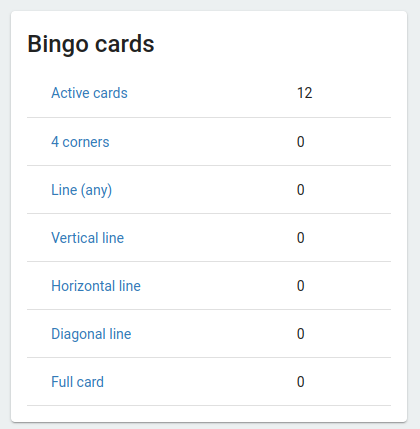Open the Vertical line link
The height and width of the screenshot is (429, 420).
pyautogui.click(x=87, y=238)
